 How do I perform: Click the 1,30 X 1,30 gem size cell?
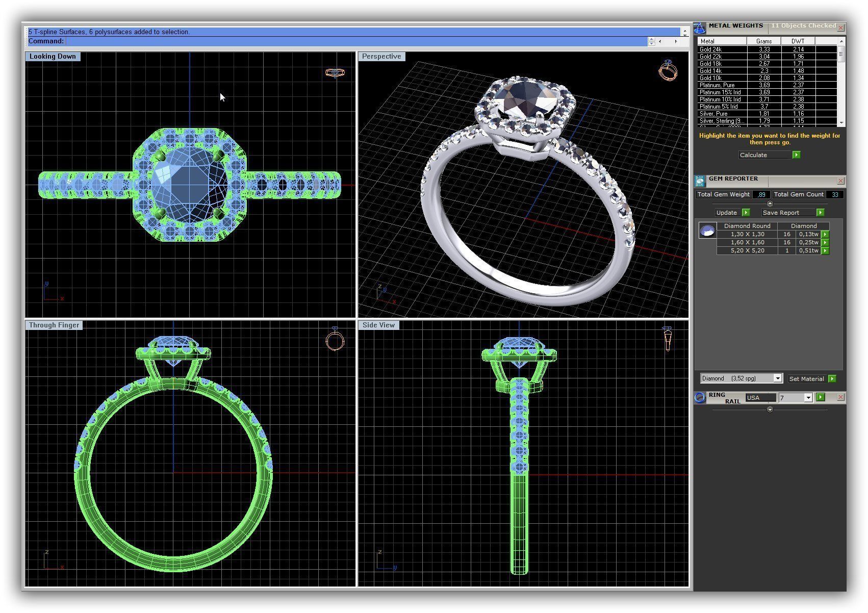click(x=747, y=235)
